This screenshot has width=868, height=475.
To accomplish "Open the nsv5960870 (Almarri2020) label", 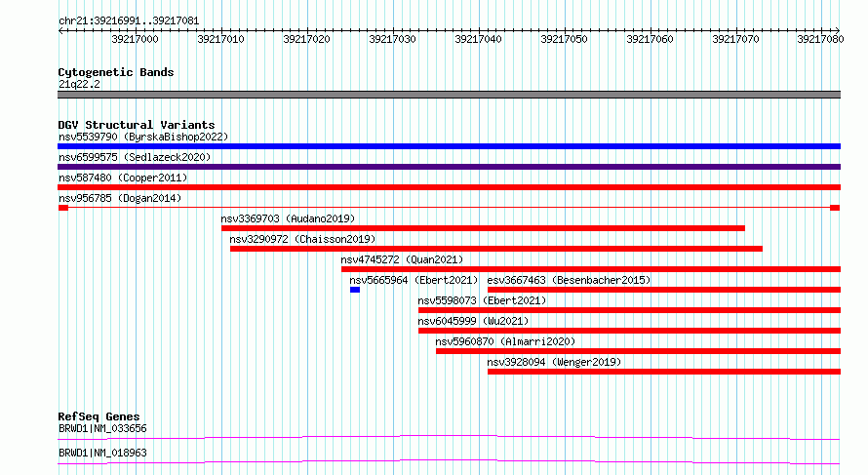I will 505,341.
